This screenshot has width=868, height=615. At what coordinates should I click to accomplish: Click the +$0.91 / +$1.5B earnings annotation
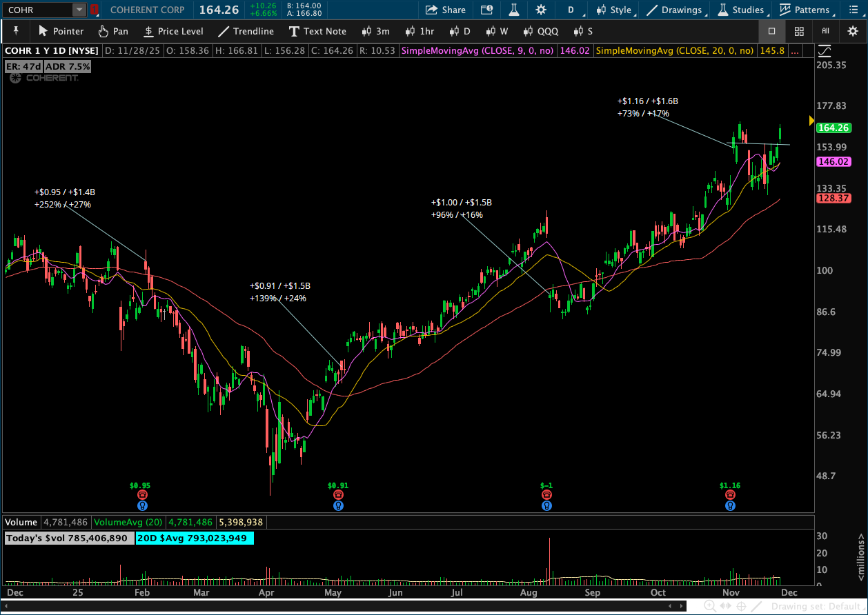point(280,292)
